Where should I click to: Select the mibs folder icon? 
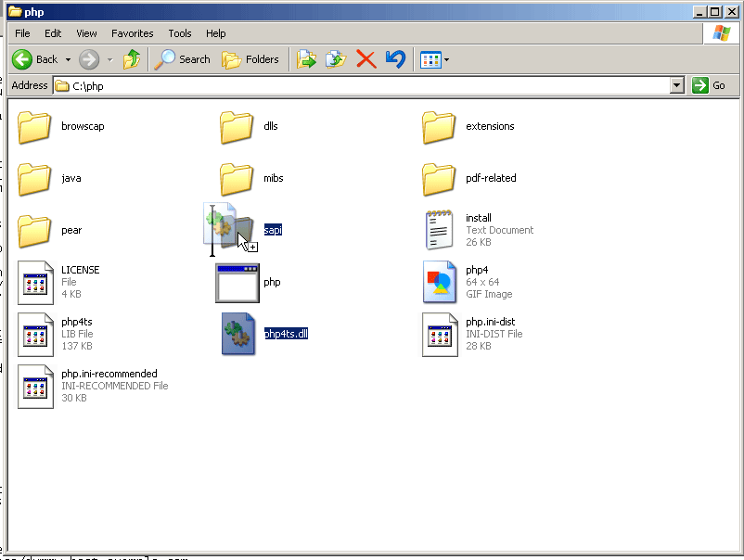(237, 179)
